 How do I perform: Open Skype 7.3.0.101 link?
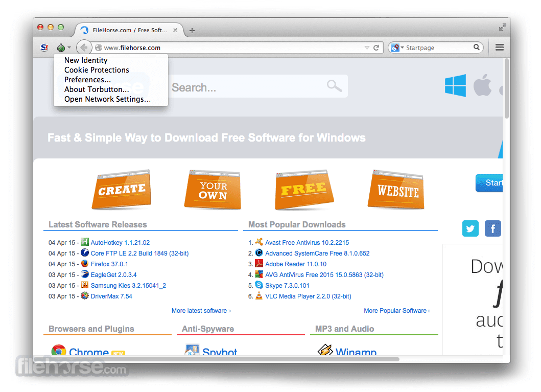287,285
